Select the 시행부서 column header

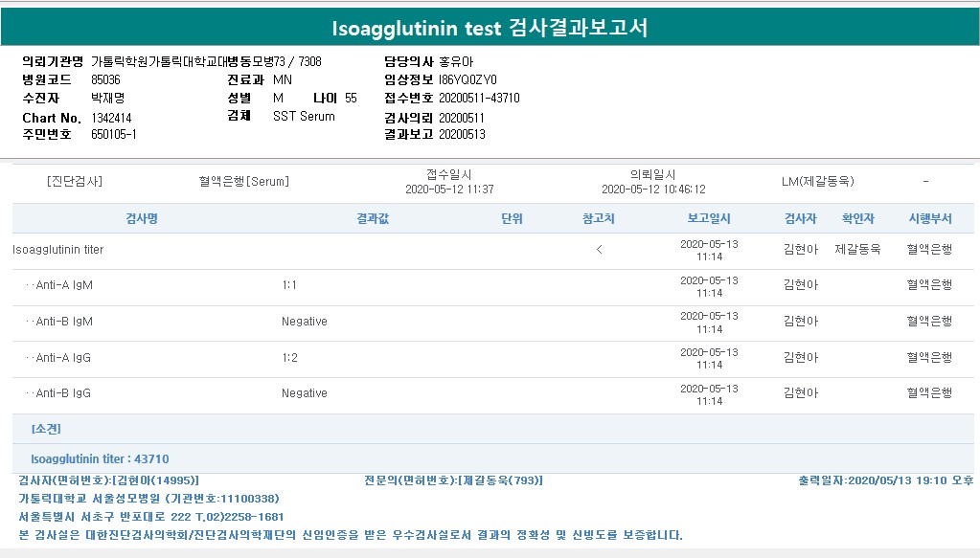pos(929,219)
